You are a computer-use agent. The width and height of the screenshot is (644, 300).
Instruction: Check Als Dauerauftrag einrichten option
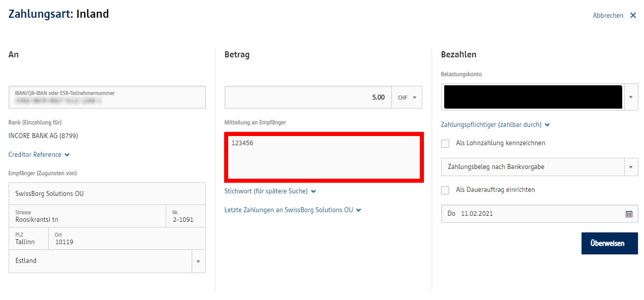point(445,190)
